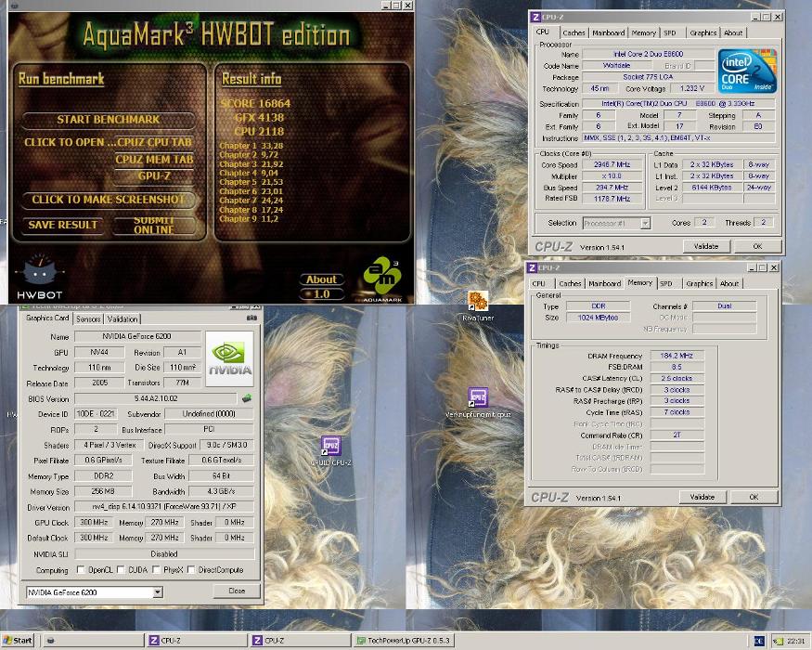Click the HWBOT logo in AquaMark
Viewport: 812px width, 650px height.
point(39,277)
